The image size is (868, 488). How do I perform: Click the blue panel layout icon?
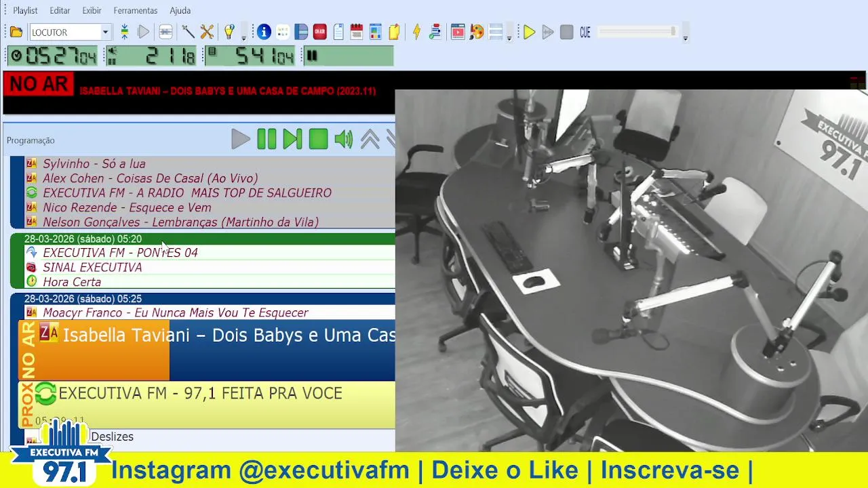coord(301,32)
